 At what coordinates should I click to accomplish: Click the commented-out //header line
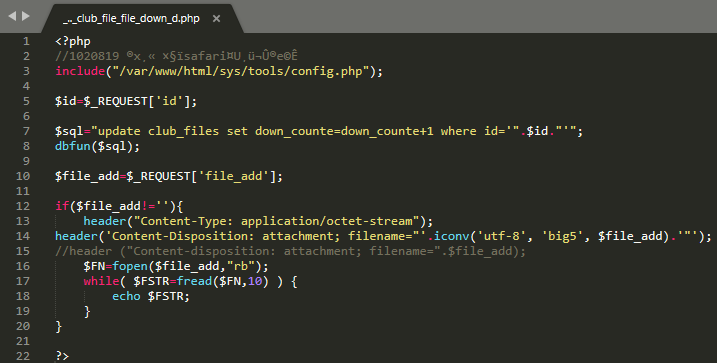coord(290,251)
